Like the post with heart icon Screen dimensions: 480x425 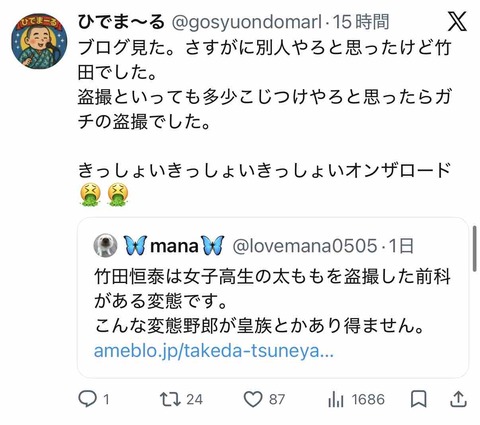point(253,399)
